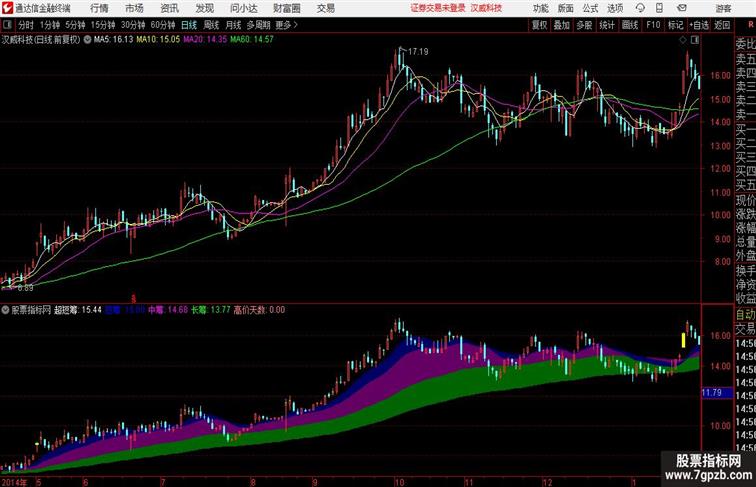Select the 日线 daily period tab

[x=189, y=25]
